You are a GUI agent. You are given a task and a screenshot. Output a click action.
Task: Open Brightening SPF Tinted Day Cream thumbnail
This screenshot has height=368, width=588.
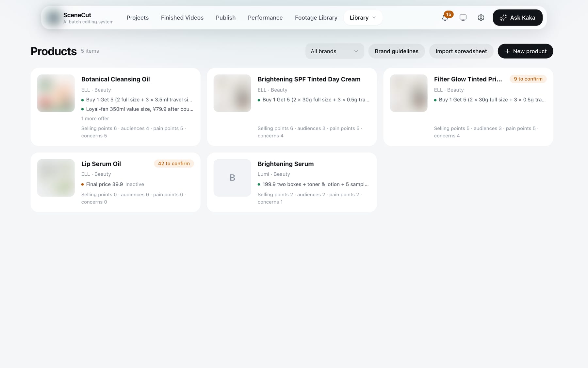click(232, 93)
